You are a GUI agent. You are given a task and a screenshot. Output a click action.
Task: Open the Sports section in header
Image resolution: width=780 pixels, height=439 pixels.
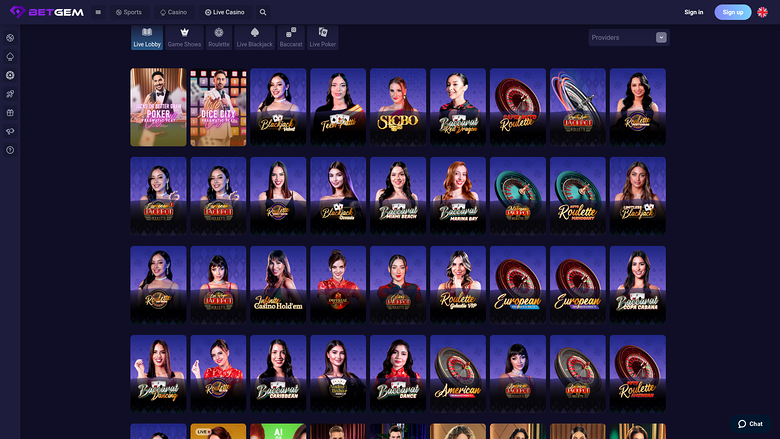point(129,12)
